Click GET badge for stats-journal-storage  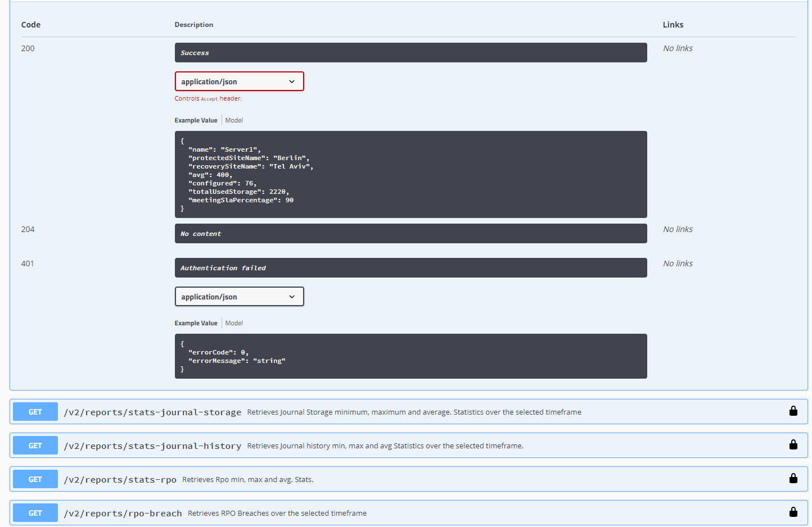(35, 412)
